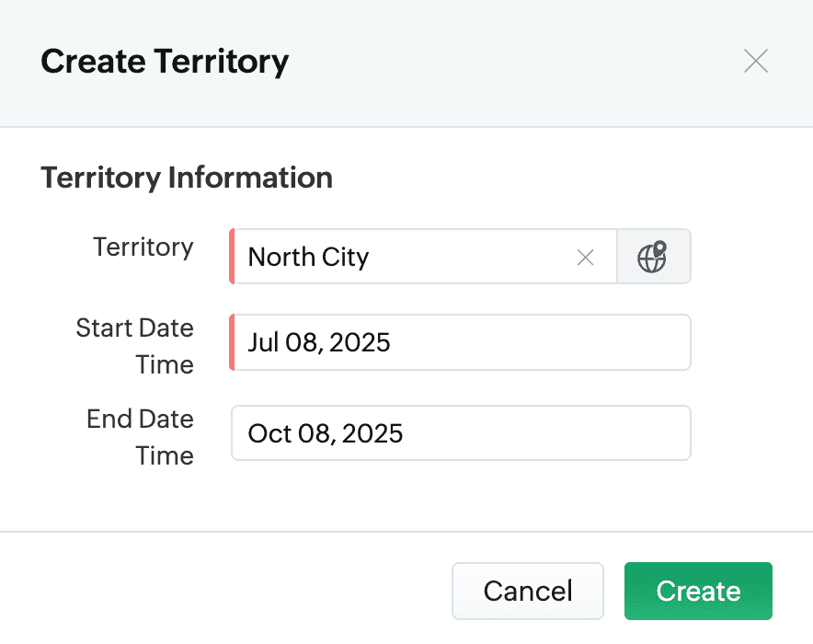
Task: Click the "Territory" field label
Action: pyautogui.click(x=143, y=247)
